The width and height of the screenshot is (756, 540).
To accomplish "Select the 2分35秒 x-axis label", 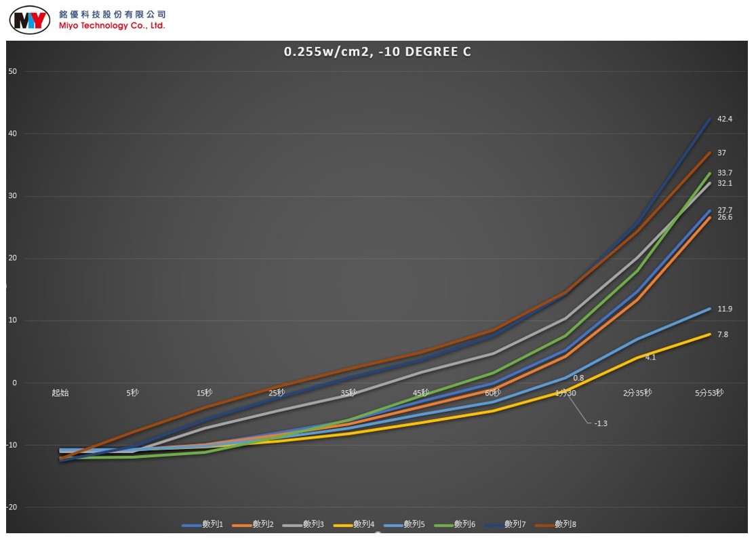I will click(x=637, y=393).
